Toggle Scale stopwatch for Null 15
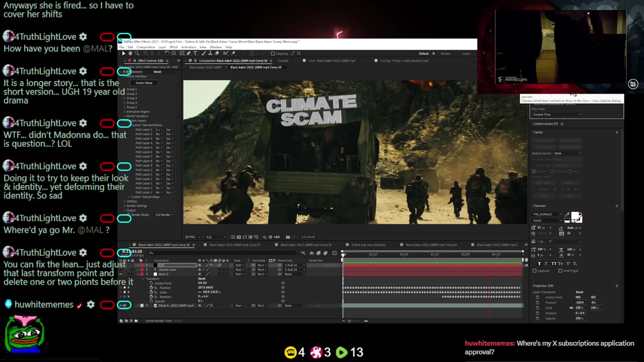 [151, 292]
